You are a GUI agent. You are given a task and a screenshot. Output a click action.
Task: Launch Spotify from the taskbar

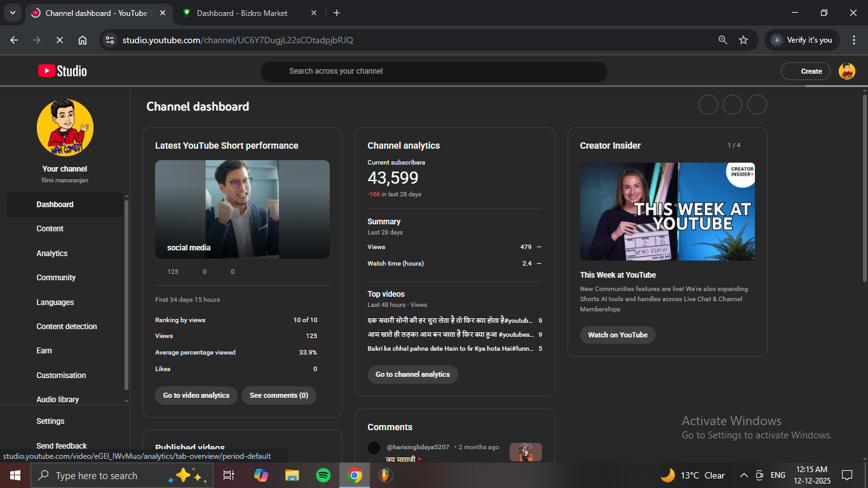323,475
